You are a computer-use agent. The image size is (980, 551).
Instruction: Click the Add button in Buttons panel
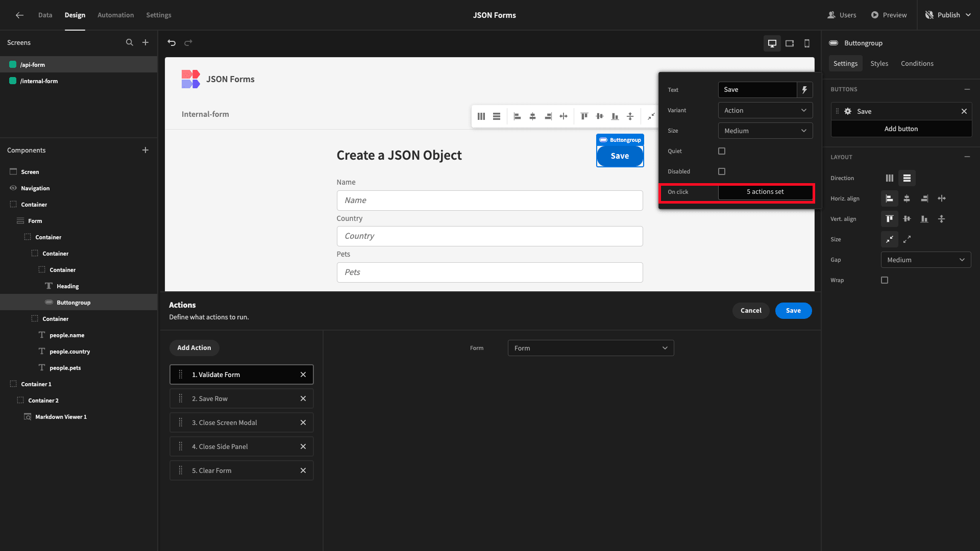(900, 129)
